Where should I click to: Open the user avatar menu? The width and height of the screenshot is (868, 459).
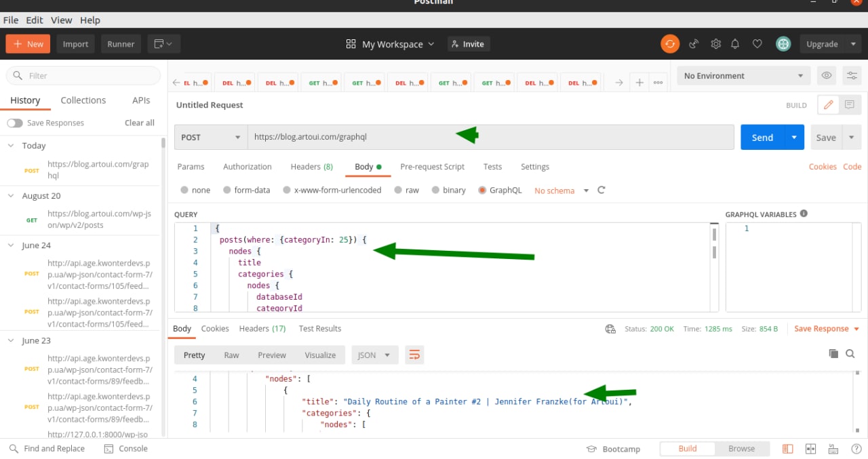tap(783, 44)
